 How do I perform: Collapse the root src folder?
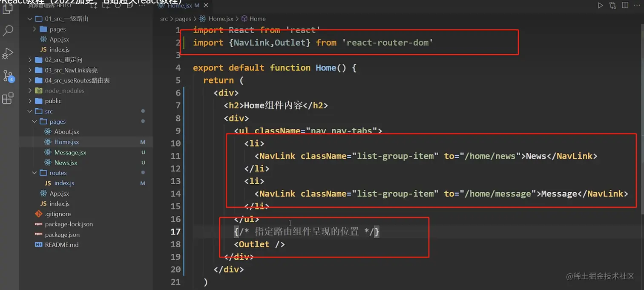29,111
